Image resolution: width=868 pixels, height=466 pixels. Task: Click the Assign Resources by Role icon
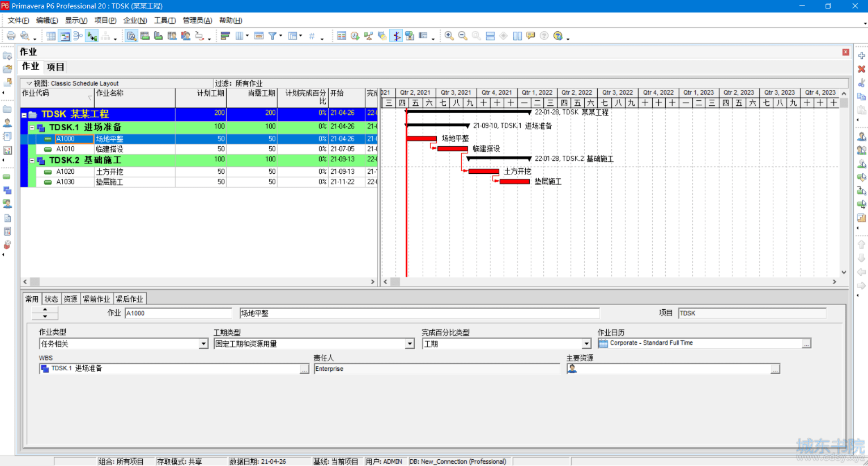(x=862, y=150)
